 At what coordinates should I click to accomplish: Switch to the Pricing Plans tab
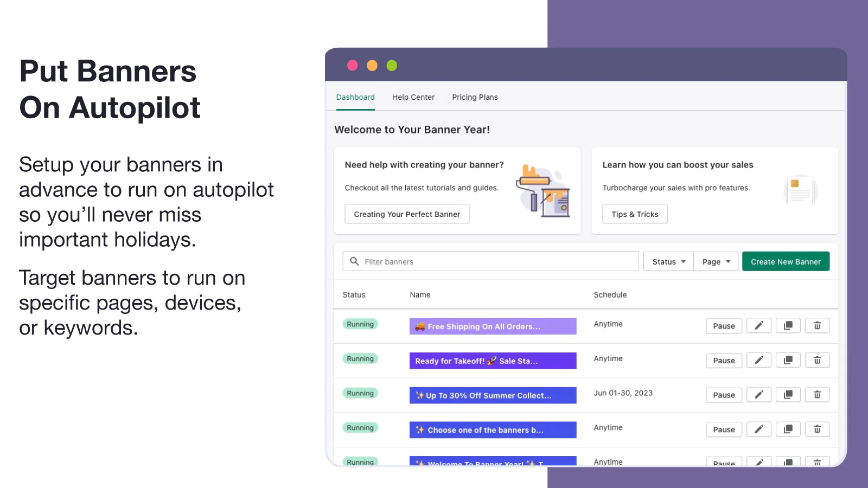click(x=475, y=97)
